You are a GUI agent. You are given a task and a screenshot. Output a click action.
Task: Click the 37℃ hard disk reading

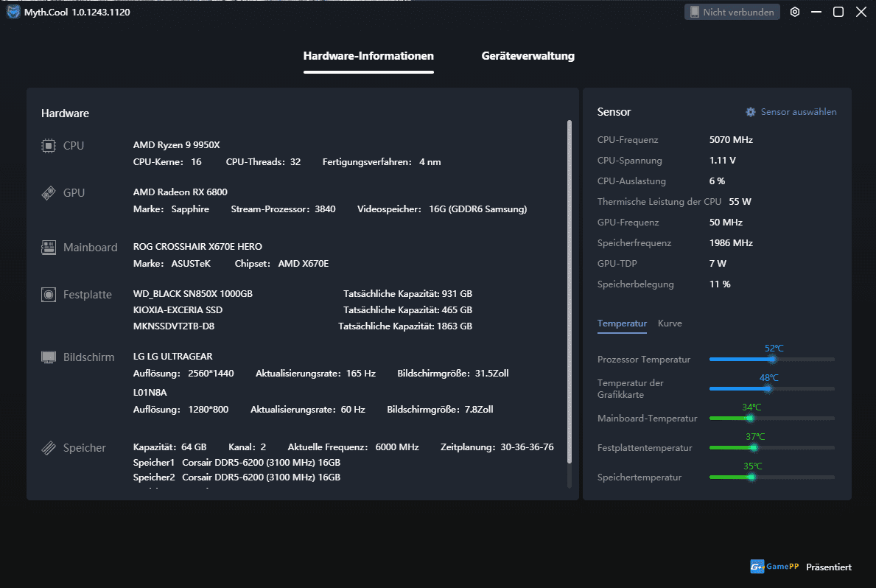click(x=755, y=436)
